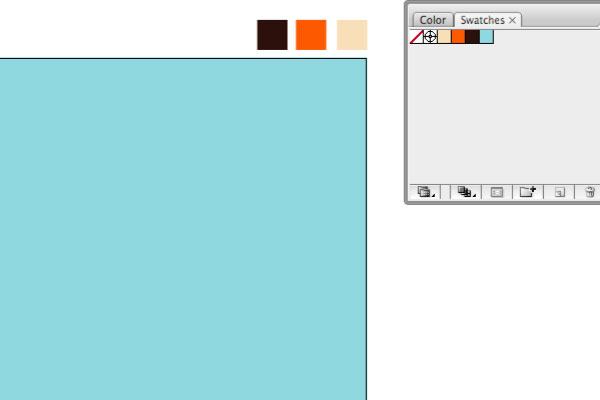This screenshot has height=400, width=600.
Task: Select the orange square on canvas
Action: 311,35
